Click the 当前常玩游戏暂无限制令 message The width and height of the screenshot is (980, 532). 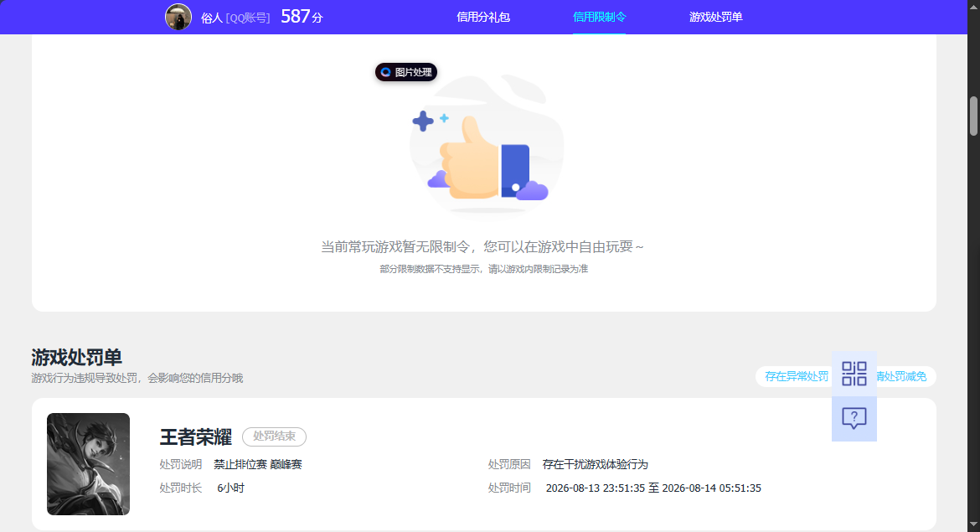coord(482,247)
